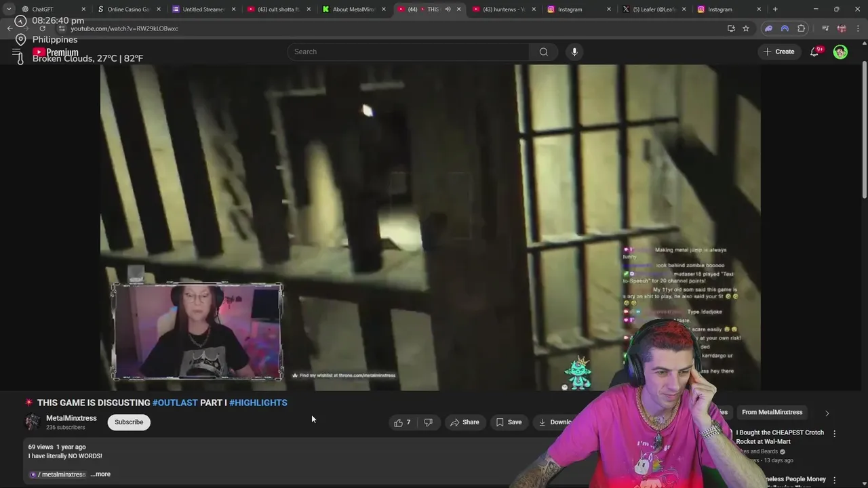The height and width of the screenshot is (488, 868).
Task: Open I Bought the CHEAPEST Crotch Rocket video
Action: point(780,437)
